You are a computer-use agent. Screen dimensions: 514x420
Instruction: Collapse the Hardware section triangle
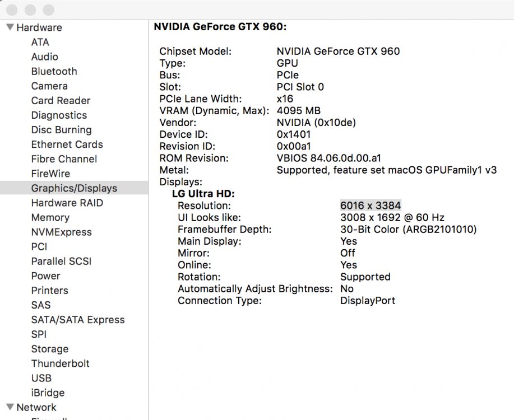(x=10, y=27)
